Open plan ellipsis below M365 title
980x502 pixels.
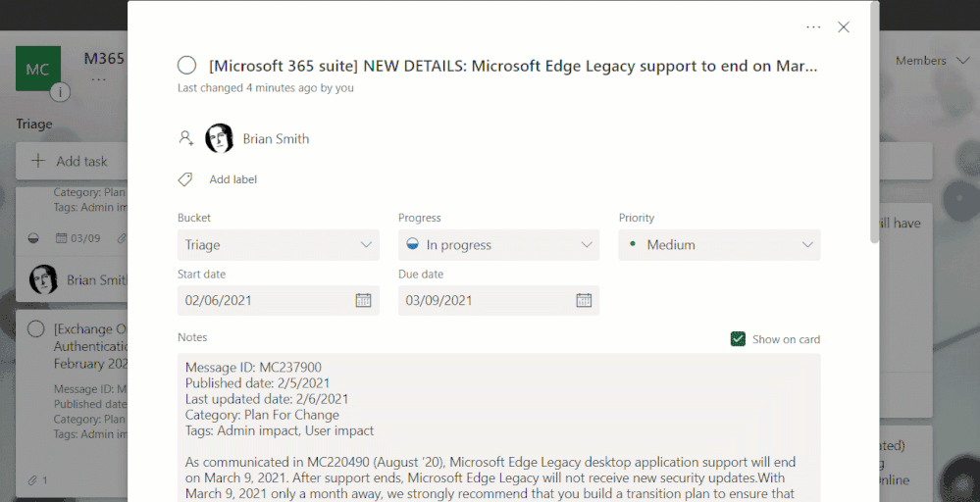pos(99,80)
